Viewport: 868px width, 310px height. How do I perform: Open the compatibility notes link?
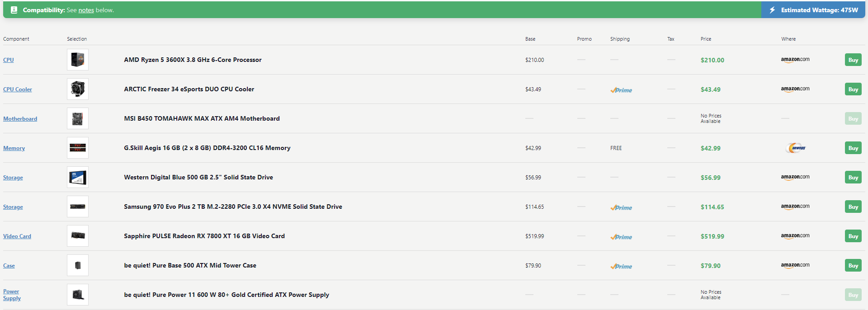[x=86, y=10]
